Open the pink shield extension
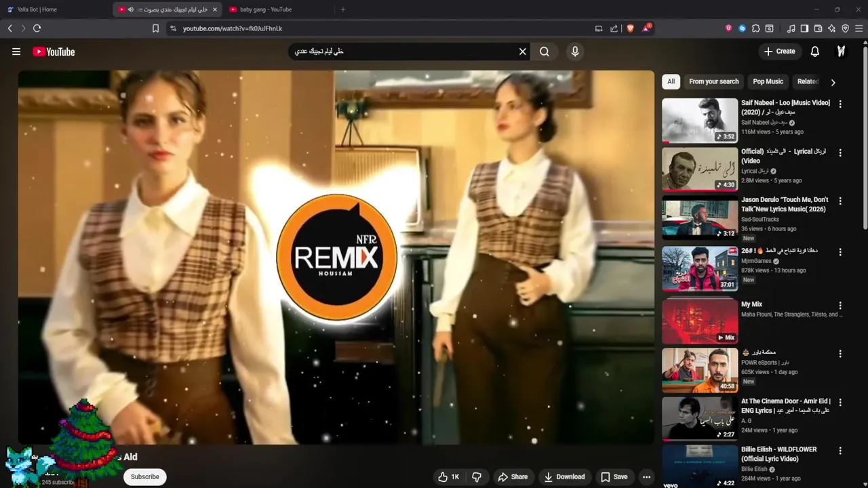This screenshot has height=488, width=868. tap(729, 28)
